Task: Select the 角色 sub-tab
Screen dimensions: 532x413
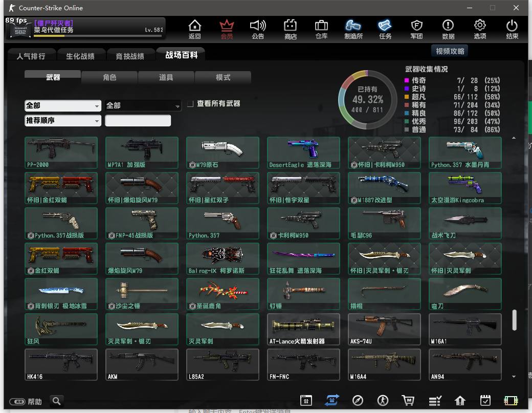Action: (x=109, y=77)
